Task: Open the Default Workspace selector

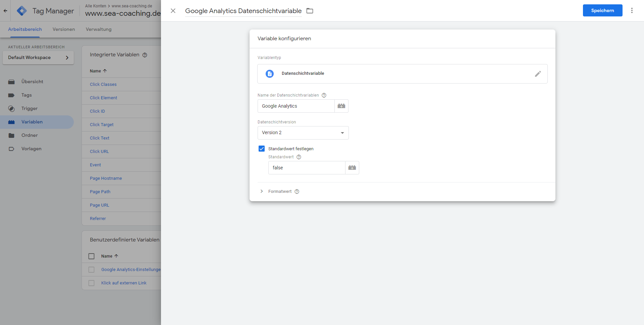Action: point(38,58)
